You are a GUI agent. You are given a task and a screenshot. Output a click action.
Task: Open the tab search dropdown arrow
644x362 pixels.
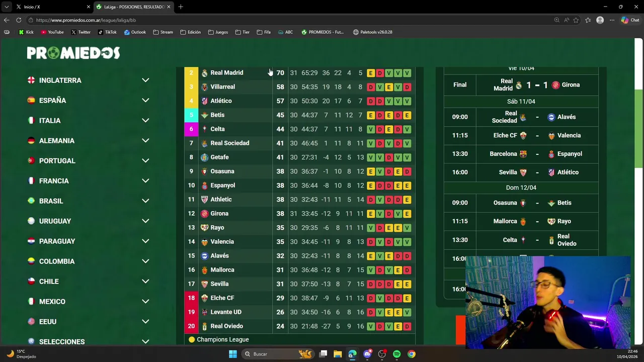pos(7,7)
